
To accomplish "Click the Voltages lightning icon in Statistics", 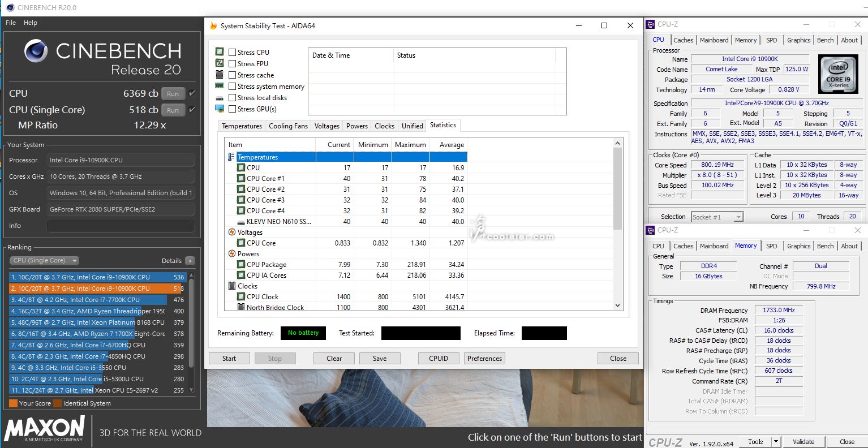I will pyautogui.click(x=232, y=232).
